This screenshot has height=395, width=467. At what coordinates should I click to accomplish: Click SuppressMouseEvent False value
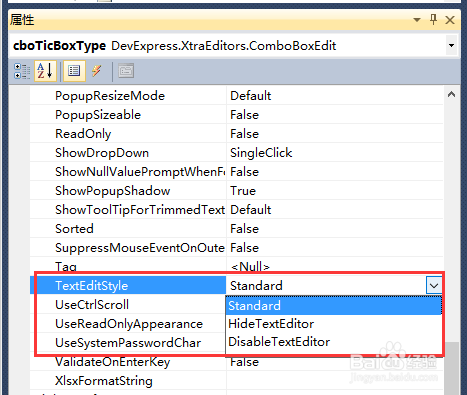[335, 248]
